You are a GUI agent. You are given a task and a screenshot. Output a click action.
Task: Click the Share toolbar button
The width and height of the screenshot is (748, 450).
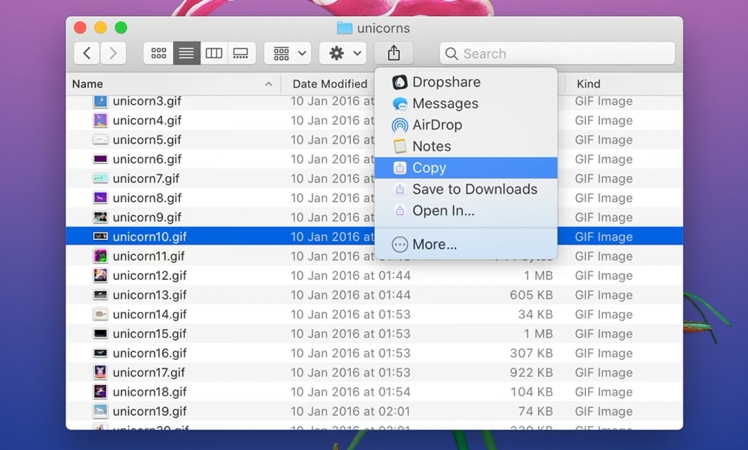click(394, 53)
